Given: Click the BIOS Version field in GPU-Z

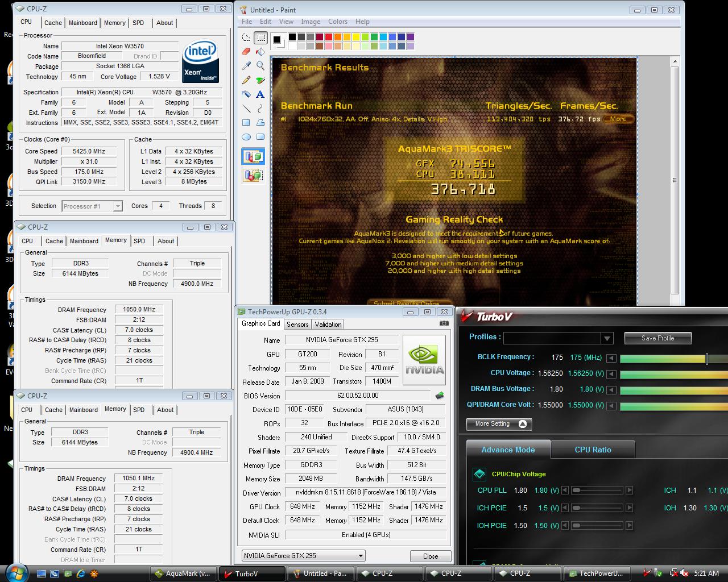Looking at the screenshot, I should point(358,396).
